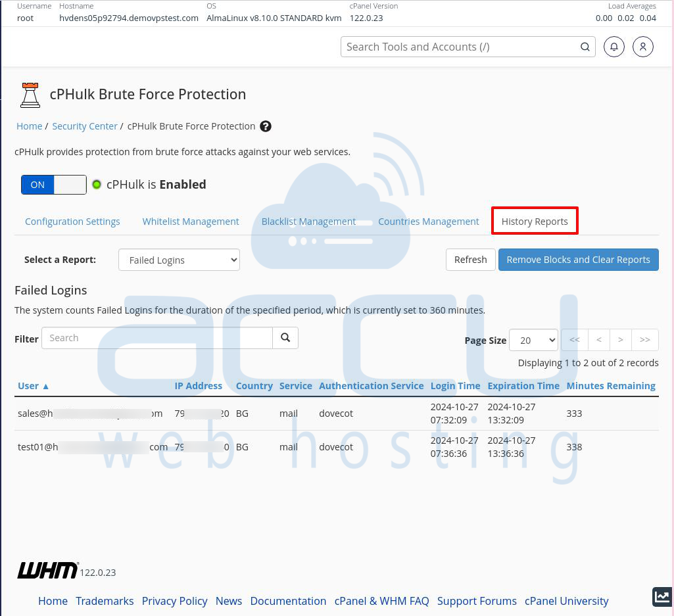Image resolution: width=674 pixels, height=616 pixels.
Task: Open the Trademarks footer link
Action: [x=105, y=601]
